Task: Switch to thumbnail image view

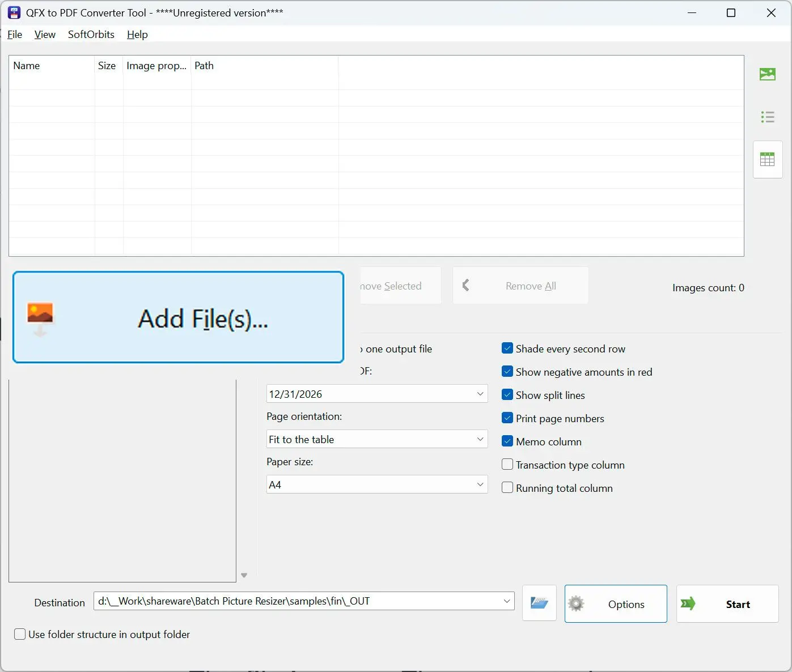Action: 768,74
